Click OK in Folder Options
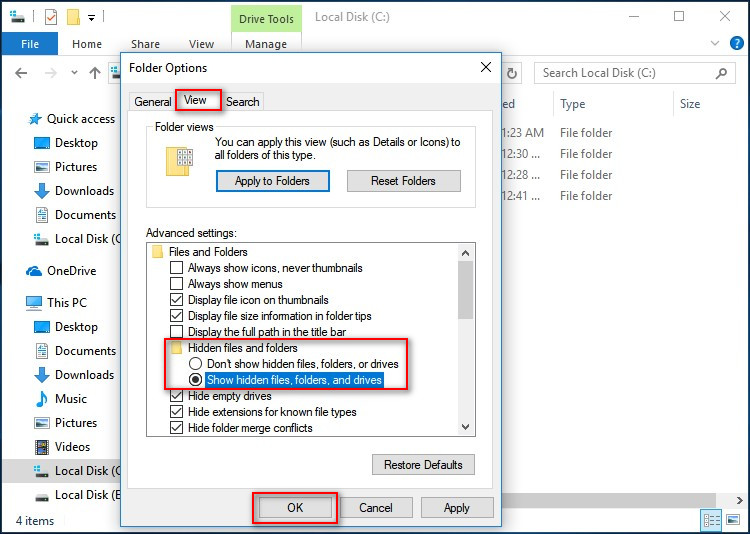Screen dimensions: 750x534 [x=295, y=508]
